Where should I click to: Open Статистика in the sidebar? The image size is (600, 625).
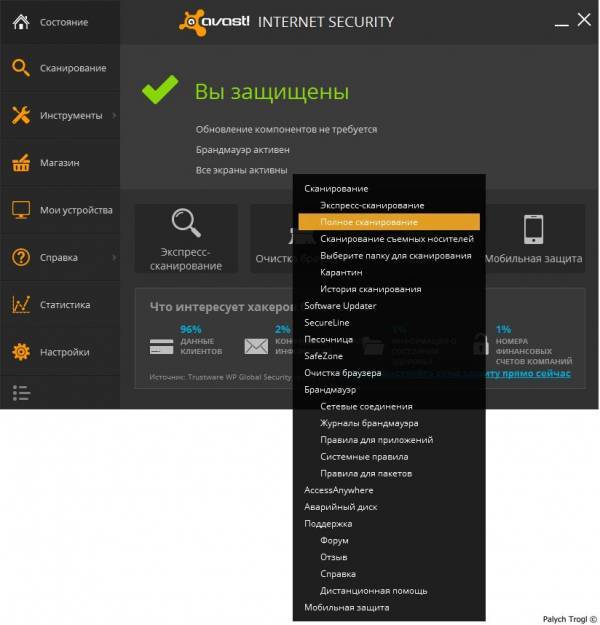(65, 305)
